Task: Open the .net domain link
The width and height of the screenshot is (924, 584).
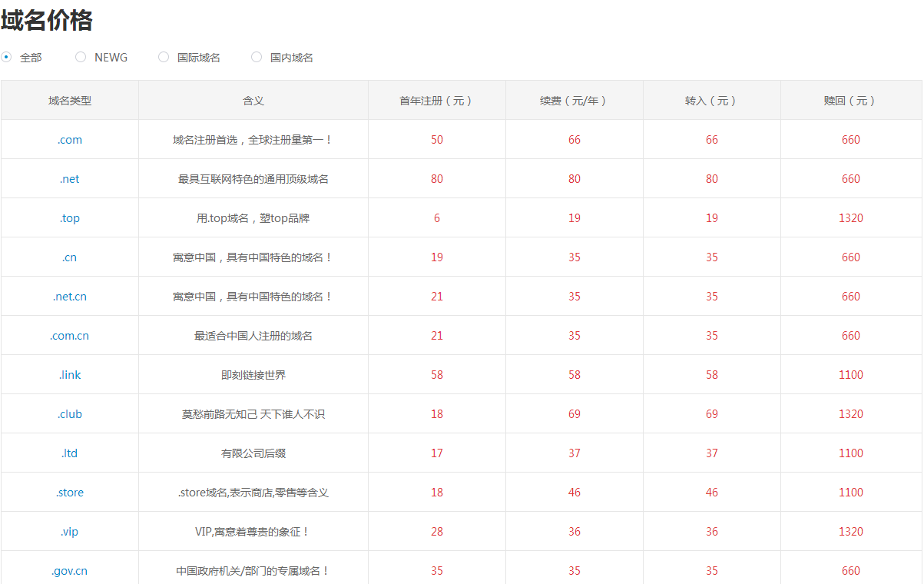Action: [x=70, y=179]
